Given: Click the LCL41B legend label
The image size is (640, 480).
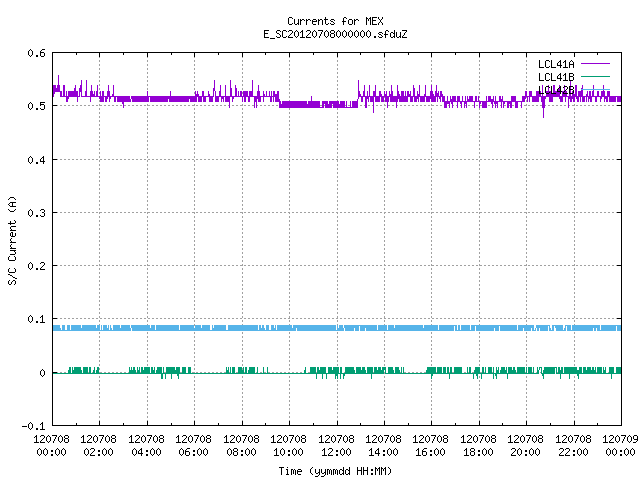Looking at the screenshot, I should click(x=556, y=77).
